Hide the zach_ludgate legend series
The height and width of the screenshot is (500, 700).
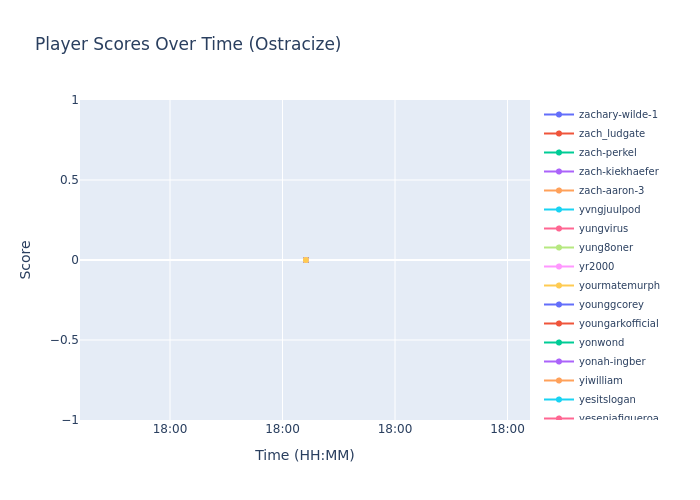click(x=611, y=134)
